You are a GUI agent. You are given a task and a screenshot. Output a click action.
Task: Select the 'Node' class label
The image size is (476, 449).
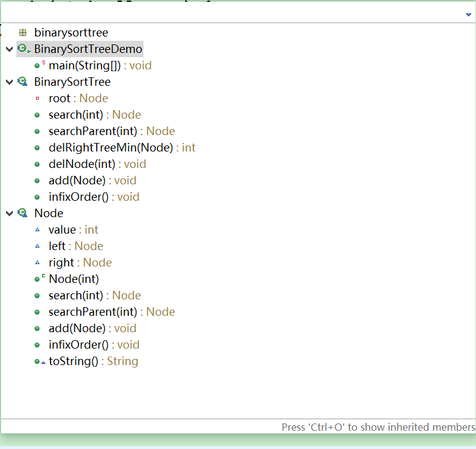coord(49,214)
